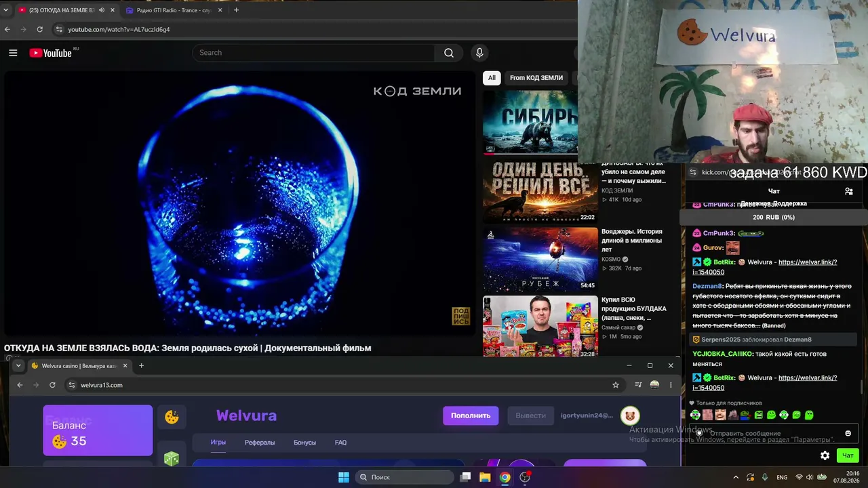Open the Вояджеры video thumbnail
The height and width of the screenshot is (488, 868).
pos(540,260)
